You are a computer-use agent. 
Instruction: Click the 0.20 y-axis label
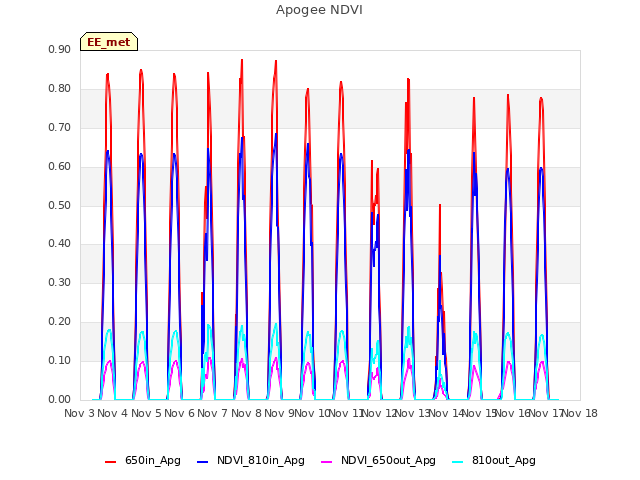pyautogui.click(x=60, y=322)
